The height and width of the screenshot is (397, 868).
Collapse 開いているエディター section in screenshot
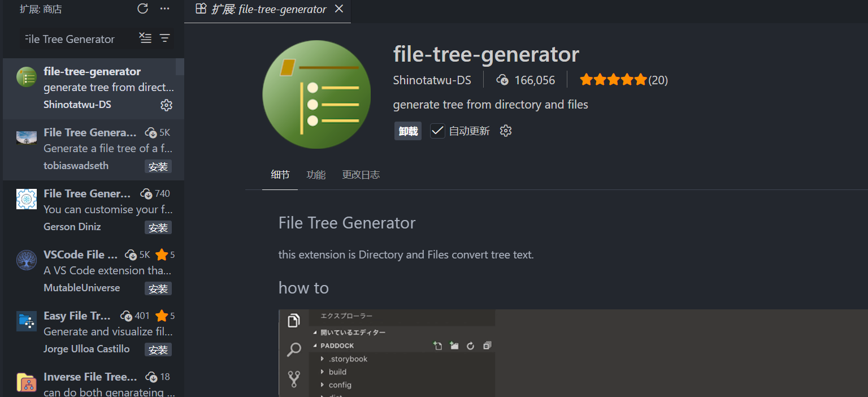(x=315, y=333)
